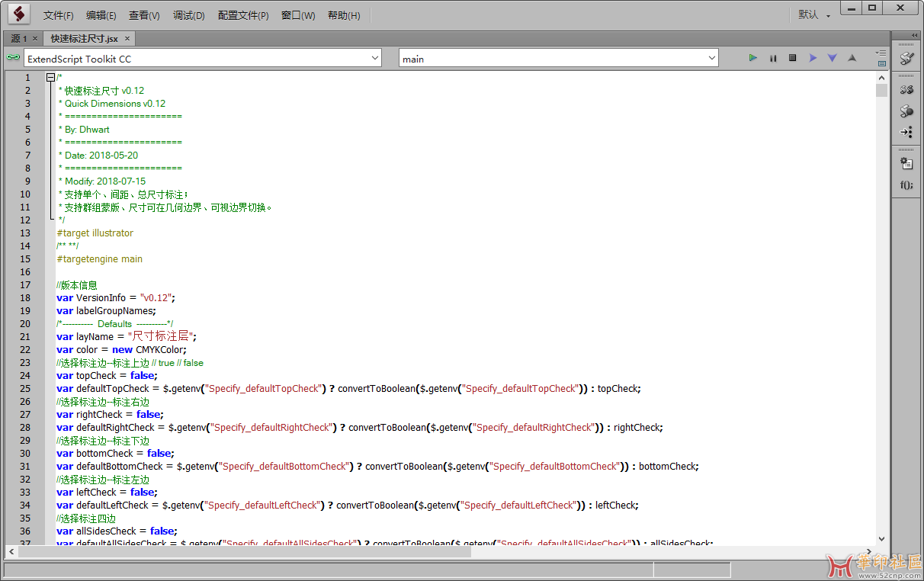Open the Call Stack panel icon
Viewport: 924px width, 581px height.
(906, 132)
